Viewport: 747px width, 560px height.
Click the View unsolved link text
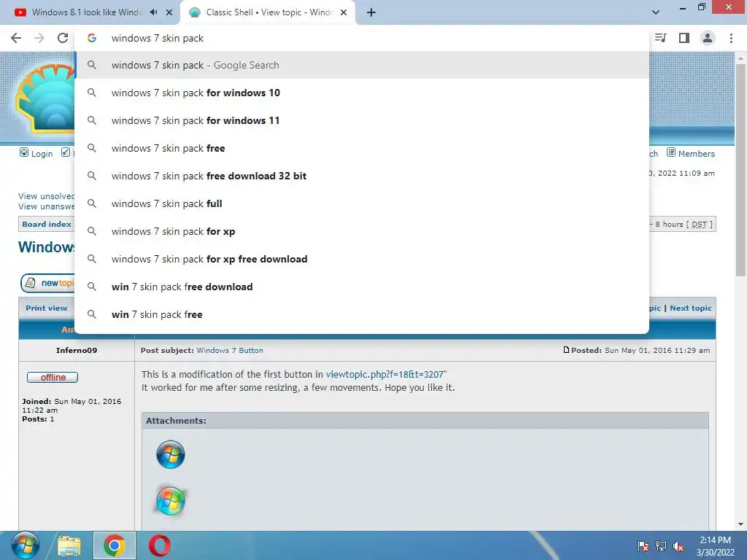46,196
